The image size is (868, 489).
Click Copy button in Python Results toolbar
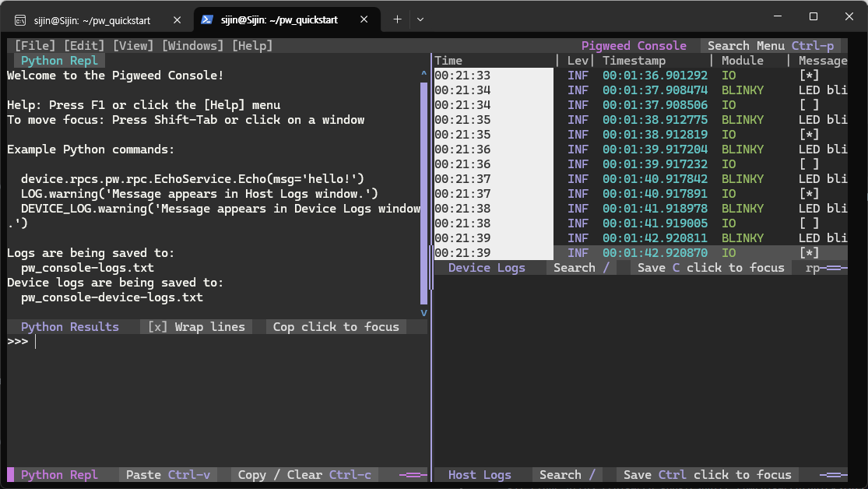[x=283, y=327]
